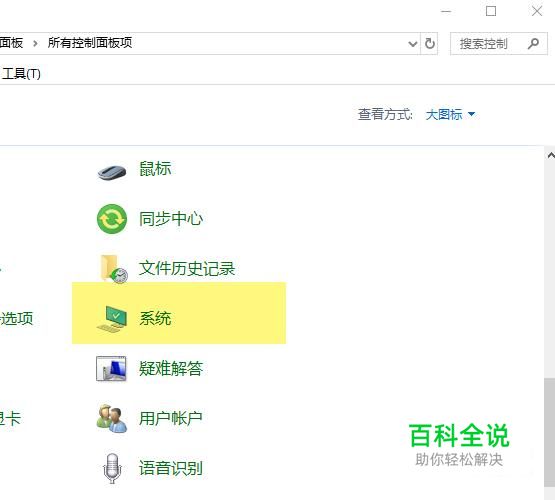Open the 系统 link

[155, 318]
